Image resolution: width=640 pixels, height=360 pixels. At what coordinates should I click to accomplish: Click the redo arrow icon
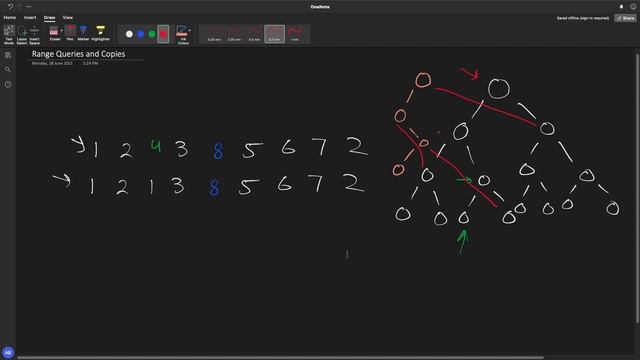[20, 7]
